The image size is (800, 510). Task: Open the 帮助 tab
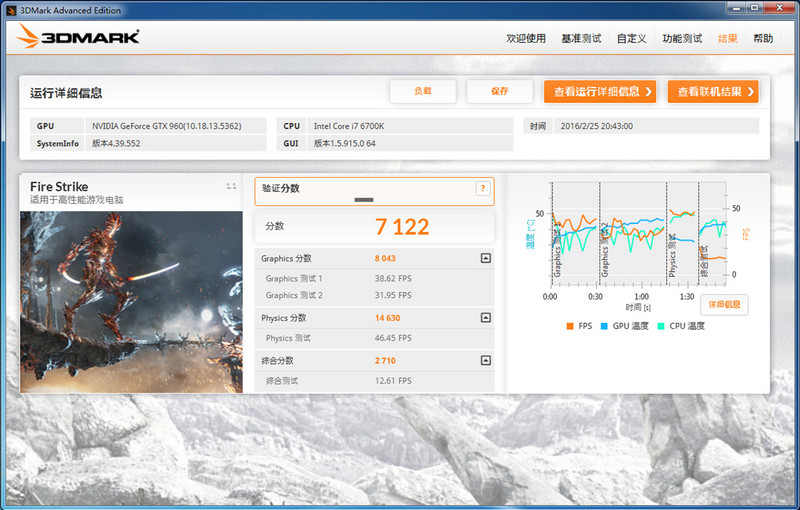click(763, 38)
